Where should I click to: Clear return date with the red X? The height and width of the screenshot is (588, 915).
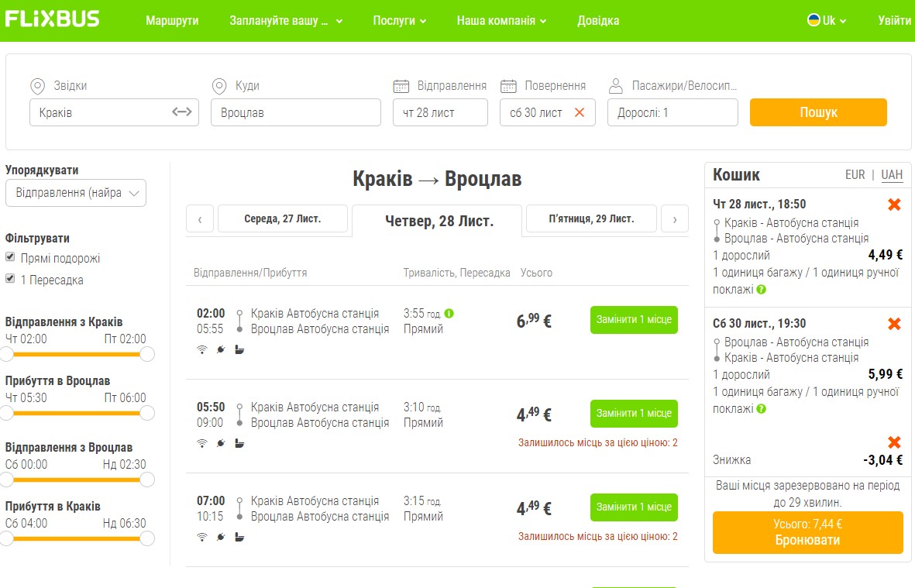(x=580, y=112)
